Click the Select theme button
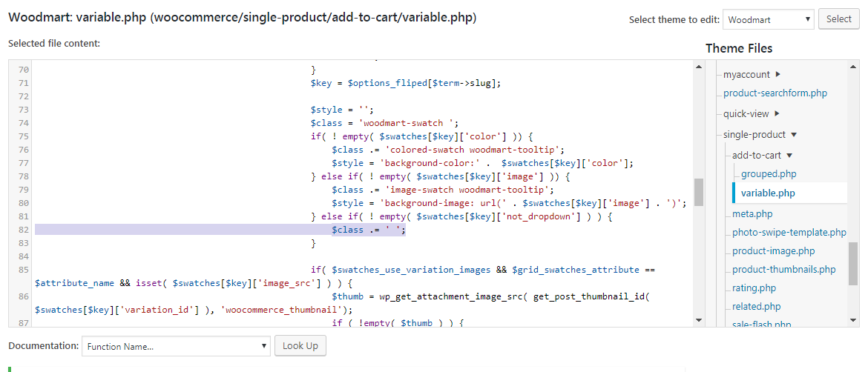The image size is (868, 372). pyautogui.click(x=838, y=19)
